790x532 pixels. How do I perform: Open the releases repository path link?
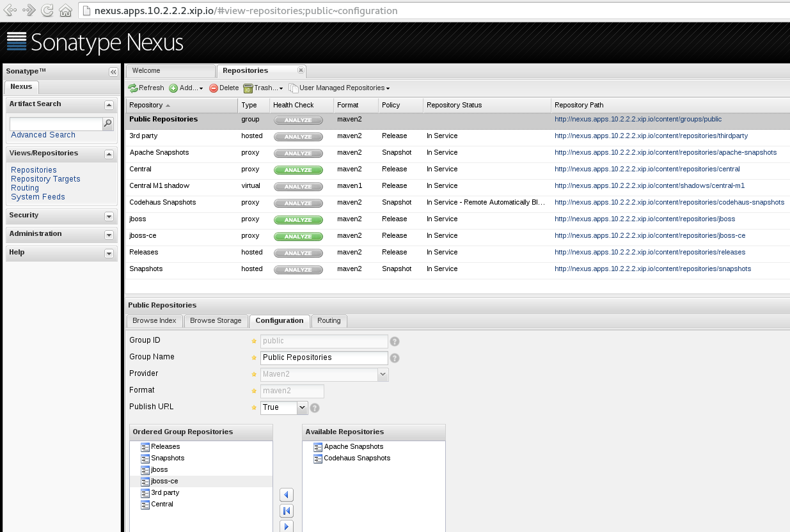click(x=650, y=253)
